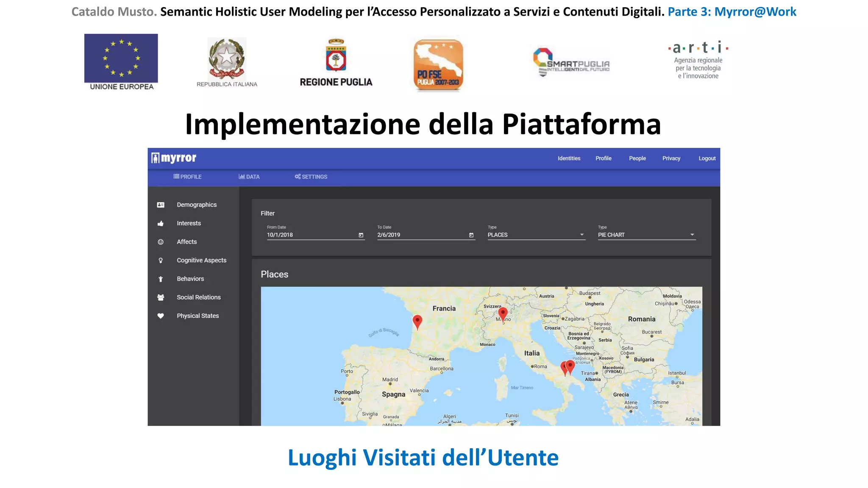Click the myrror logo
Screen dimensions: 868x488
(174, 158)
